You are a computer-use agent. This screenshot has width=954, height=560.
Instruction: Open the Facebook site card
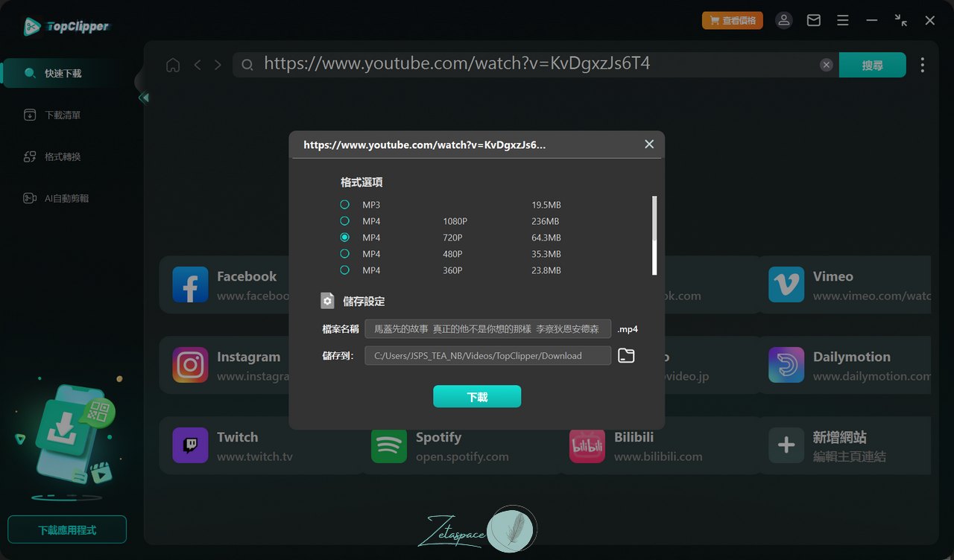point(224,284)
